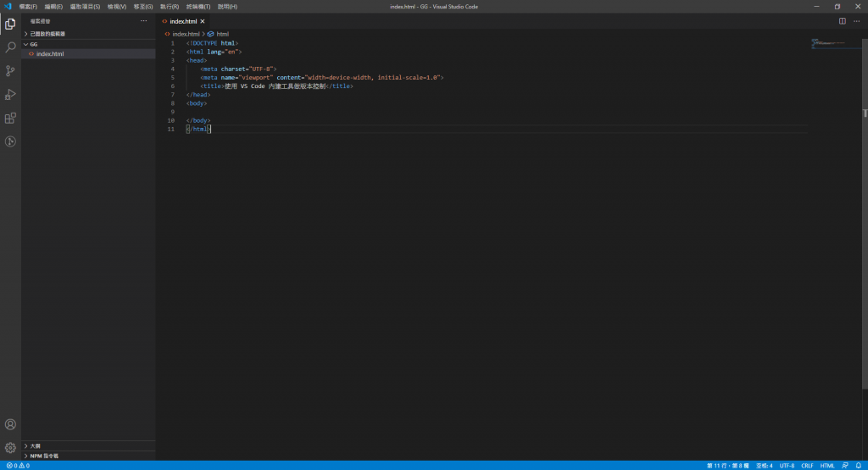Click the VS Code logo in title bar
The height and width of the screenshot is (470, 868).
(8, 7)
